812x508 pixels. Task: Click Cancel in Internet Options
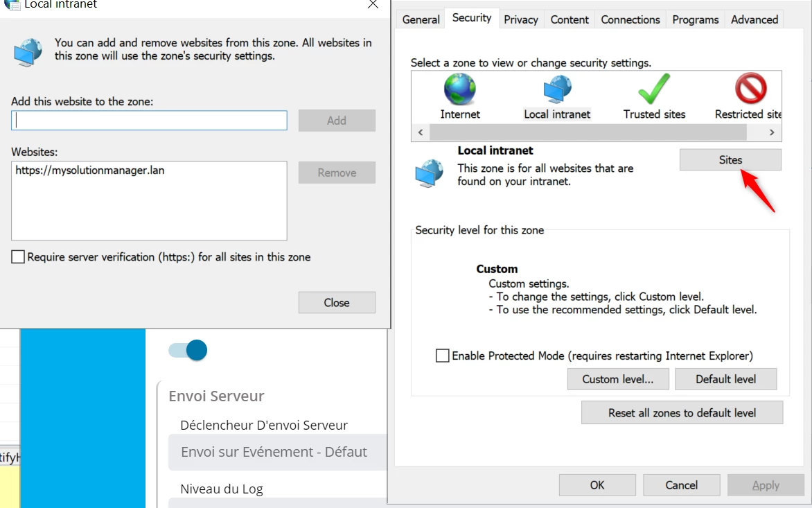pos(682,485)
